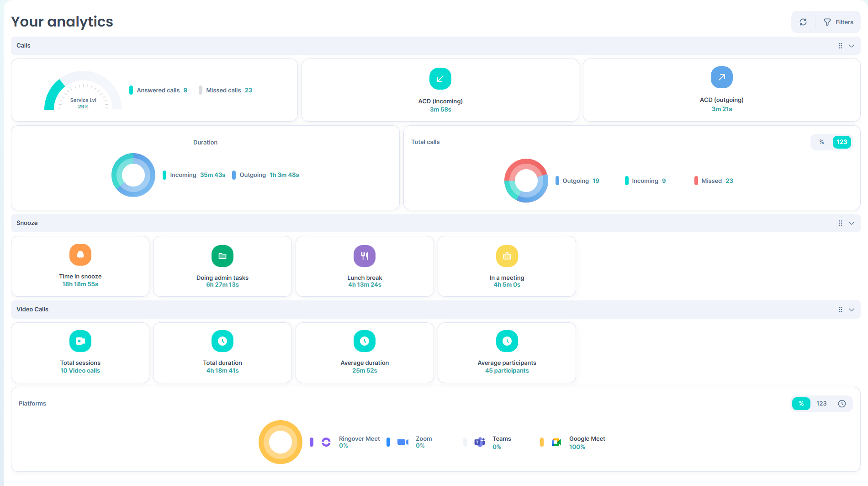Click the '4h 13m 24s' lunch break value
The image size is (868, 486).
coord(365,285)
